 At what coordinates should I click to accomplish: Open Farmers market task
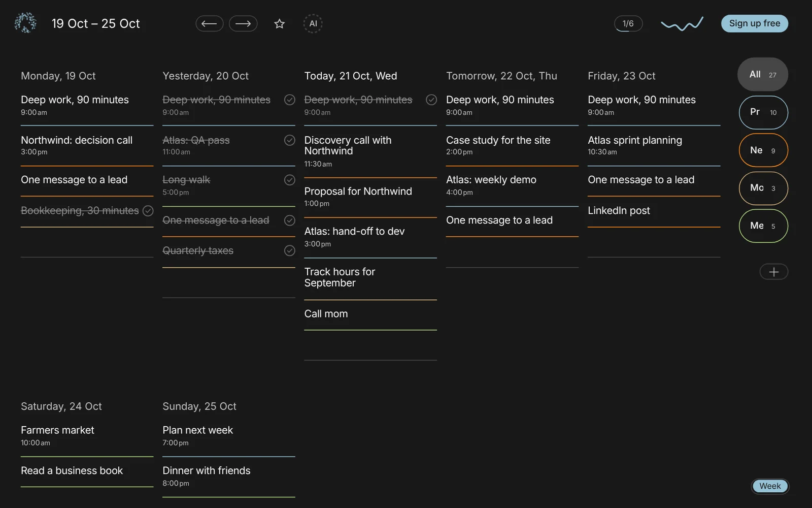click(87, 436)
